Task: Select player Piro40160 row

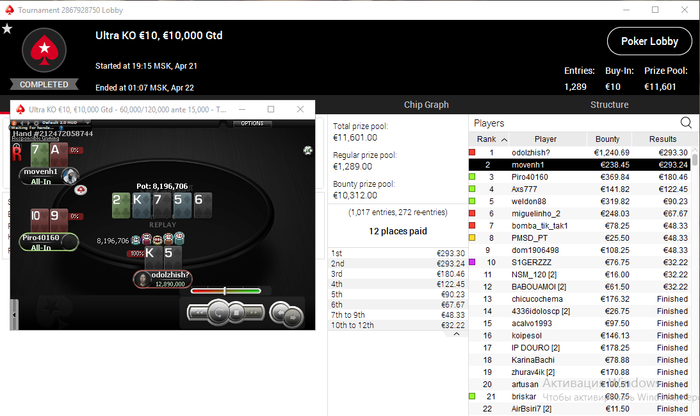Action: point(579,177)
